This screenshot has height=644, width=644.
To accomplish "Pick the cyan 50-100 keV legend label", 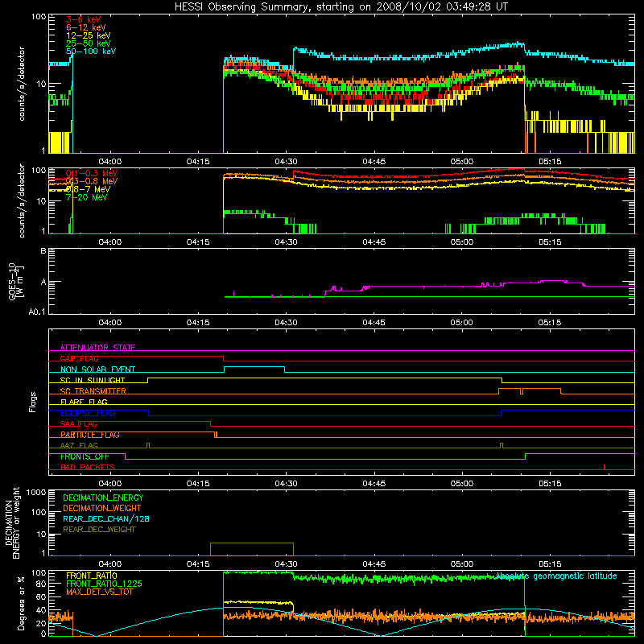I will (x=90, y=52).
